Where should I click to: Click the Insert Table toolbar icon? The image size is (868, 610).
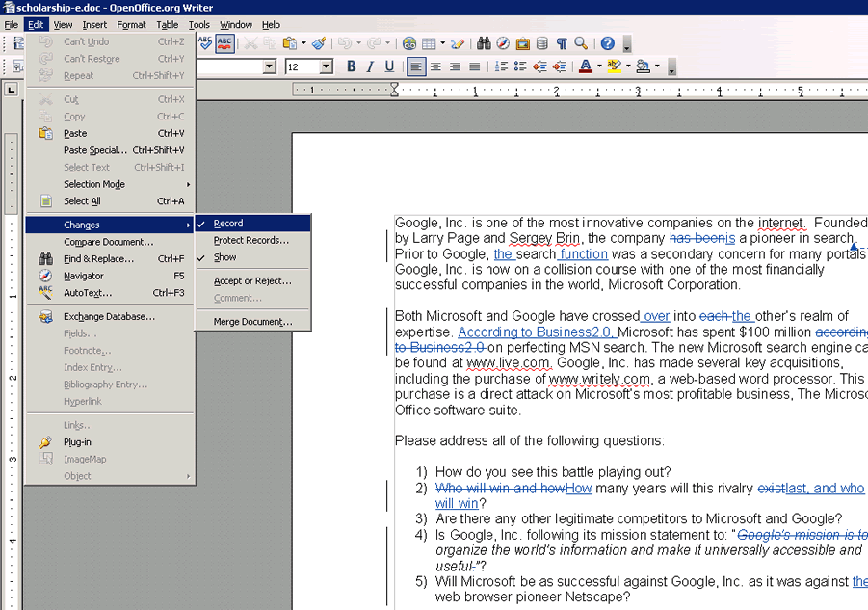(x=429, y=43)
